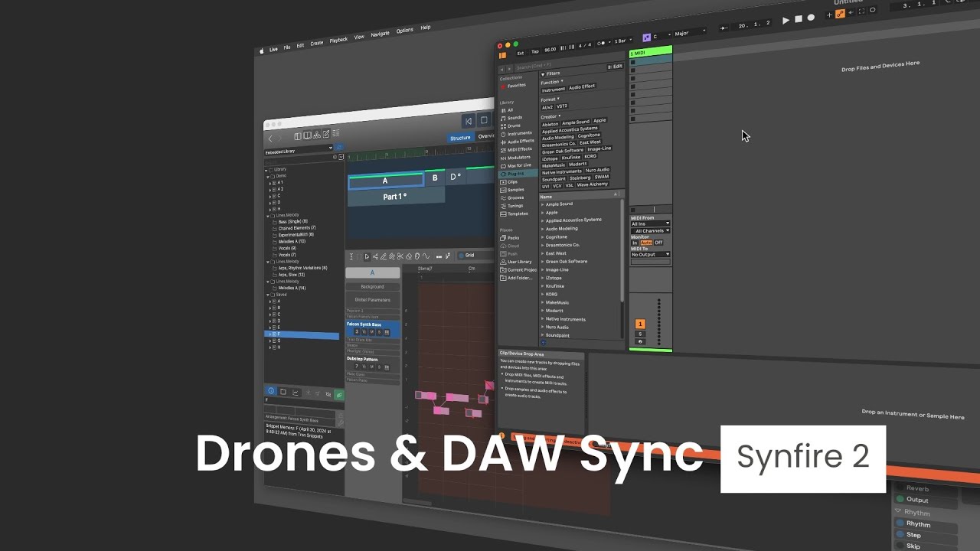Toggle track activator 1 on MIDI track
980x551 pixels.
tap(640, 324)
